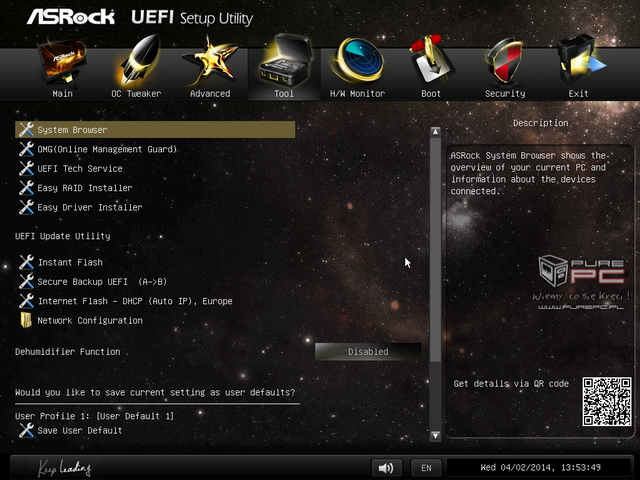
Task: Open the Advanced star icon
Action: click(x=210, y=61)
